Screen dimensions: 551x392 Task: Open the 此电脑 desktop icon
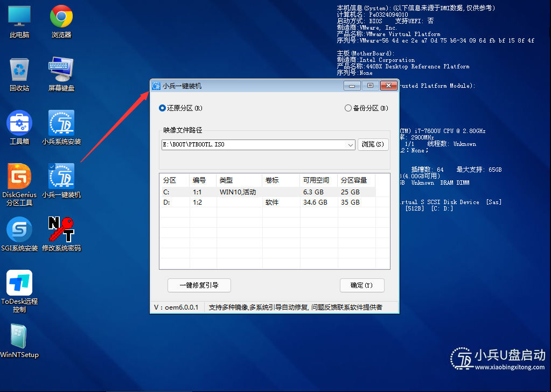(x=19, y=21)
